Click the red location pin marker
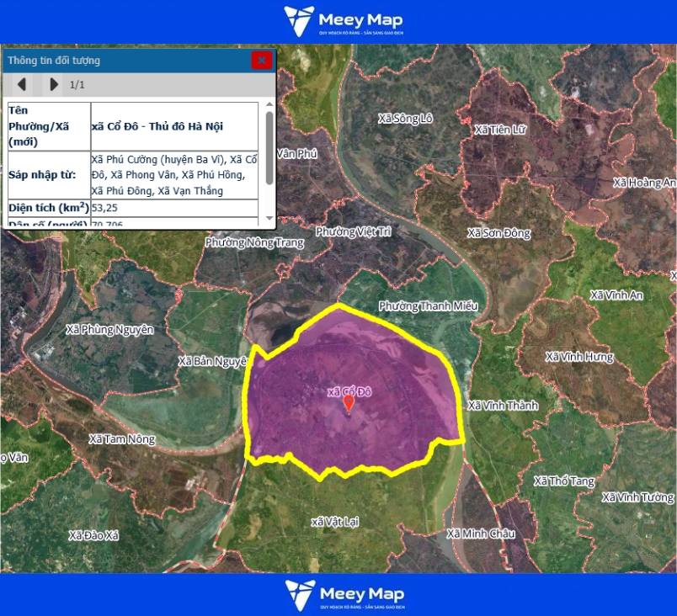Viewport: 677px width, 616px height. pyautogui.click(x=349, y=404)
